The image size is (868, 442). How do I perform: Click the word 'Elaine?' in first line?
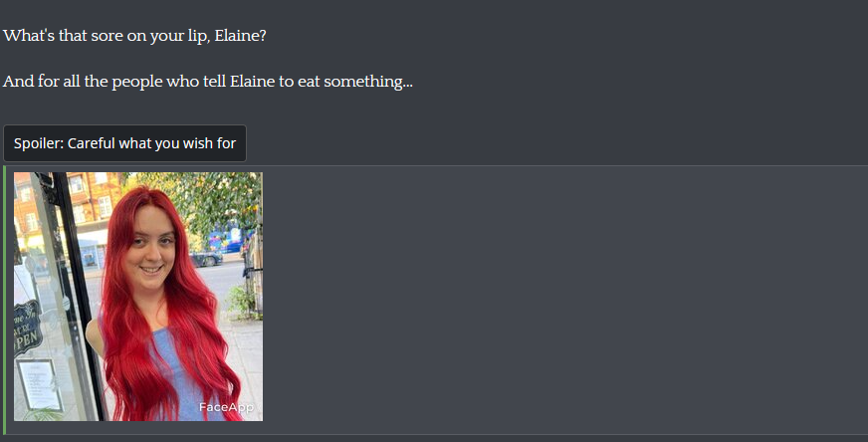[x=240, y=36]
